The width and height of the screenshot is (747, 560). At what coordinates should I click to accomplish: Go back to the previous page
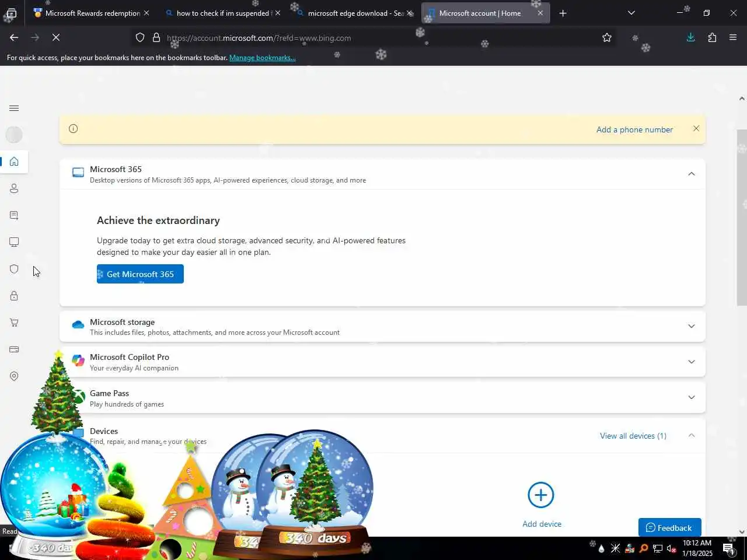[x=14, y=37]
